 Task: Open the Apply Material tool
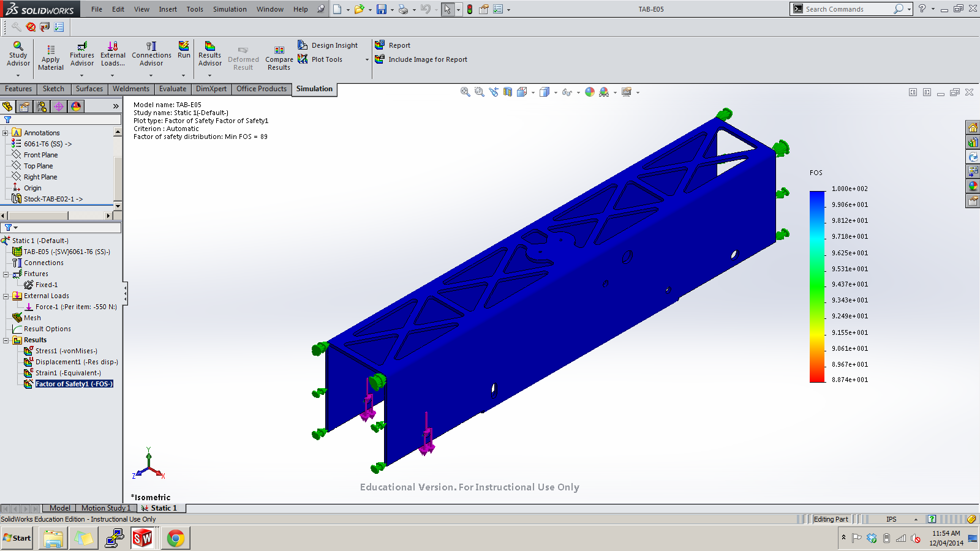pos(50,55)
